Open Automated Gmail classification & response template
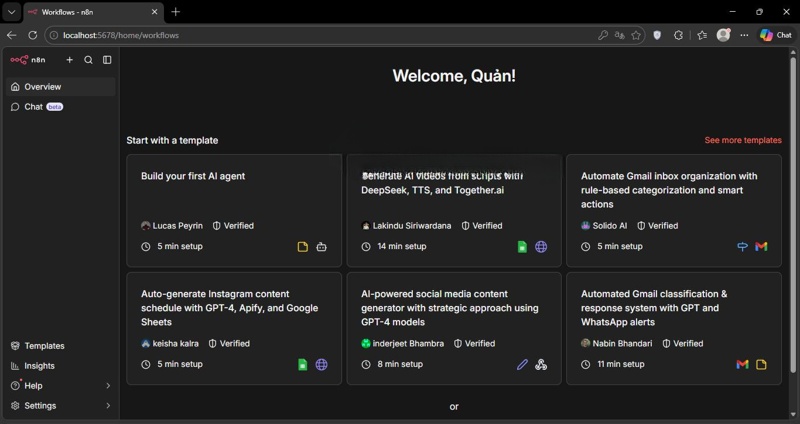This screenshot has width=800, height=424. click(673, 328)
